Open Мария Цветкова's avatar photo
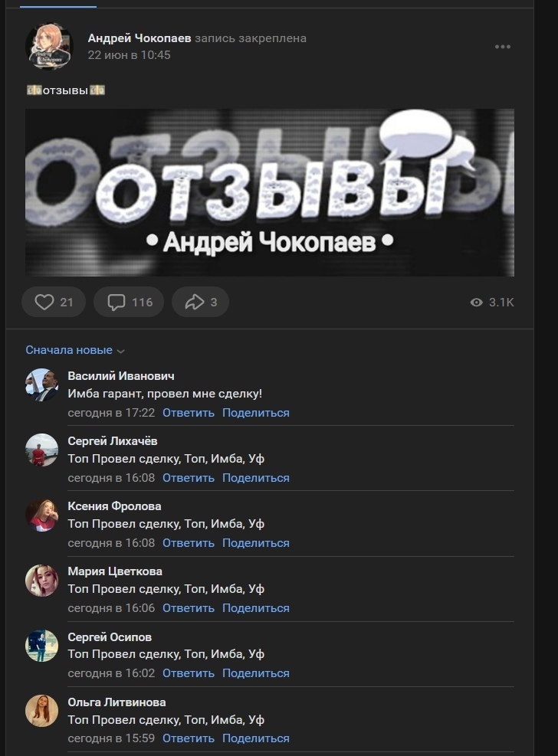Viewport: 558px width, 756px height. [x=41, y=581]
